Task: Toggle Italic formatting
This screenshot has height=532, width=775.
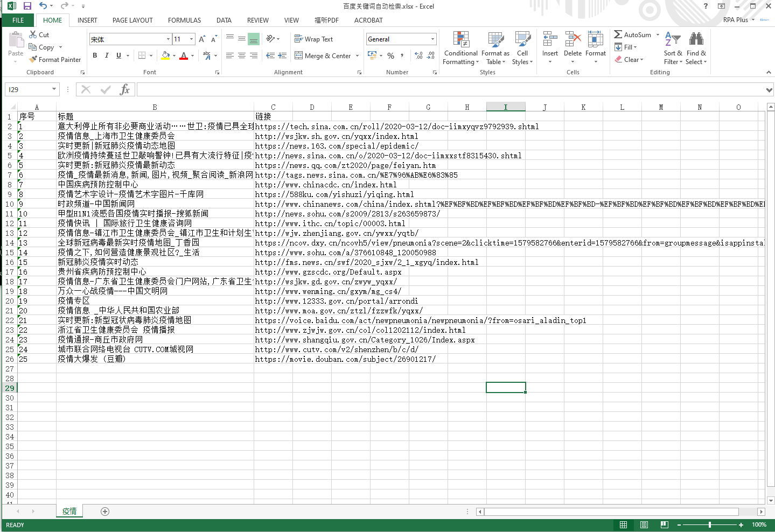Action: (107, 55)
